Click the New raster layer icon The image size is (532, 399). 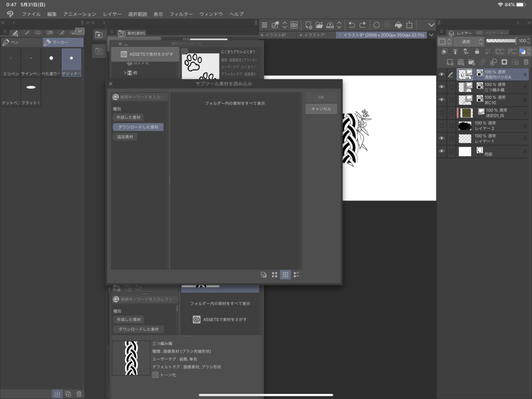click(x=449, y=62)
